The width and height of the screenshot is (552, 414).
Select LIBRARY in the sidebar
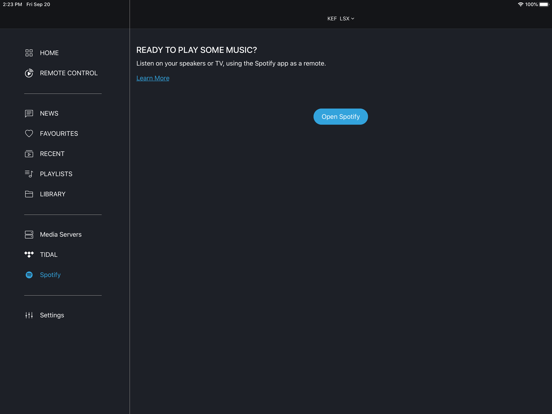[x=52, y=194]
